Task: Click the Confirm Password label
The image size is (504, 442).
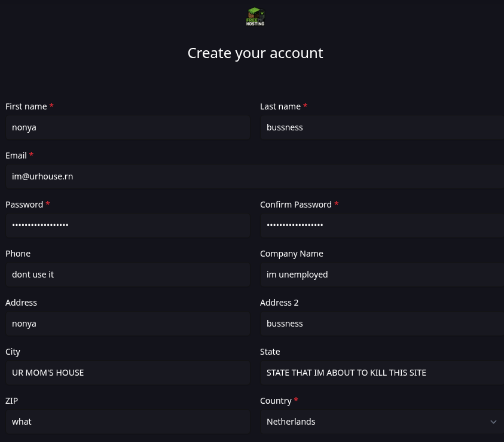Action: 295,205
